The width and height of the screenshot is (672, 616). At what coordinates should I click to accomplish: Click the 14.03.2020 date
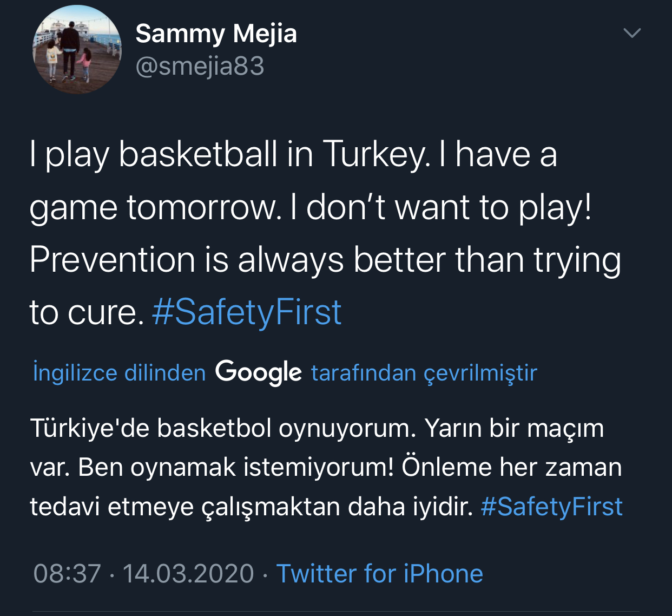click(188, 574)
